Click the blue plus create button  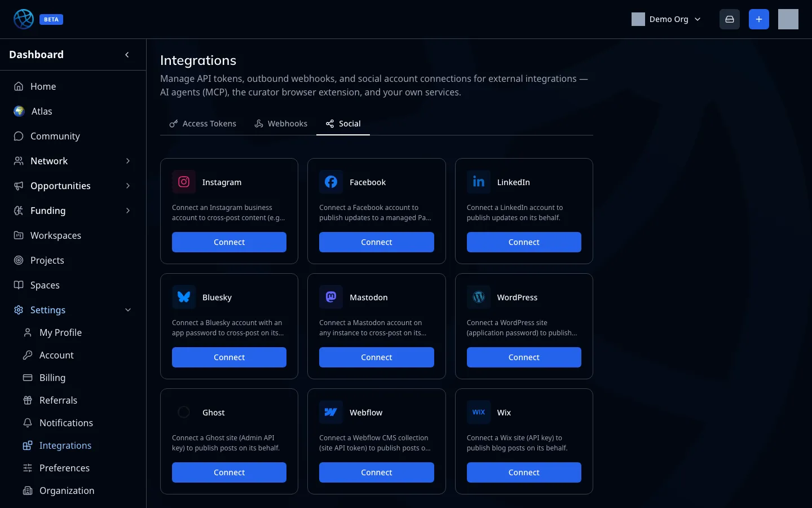tap(759, 19)
